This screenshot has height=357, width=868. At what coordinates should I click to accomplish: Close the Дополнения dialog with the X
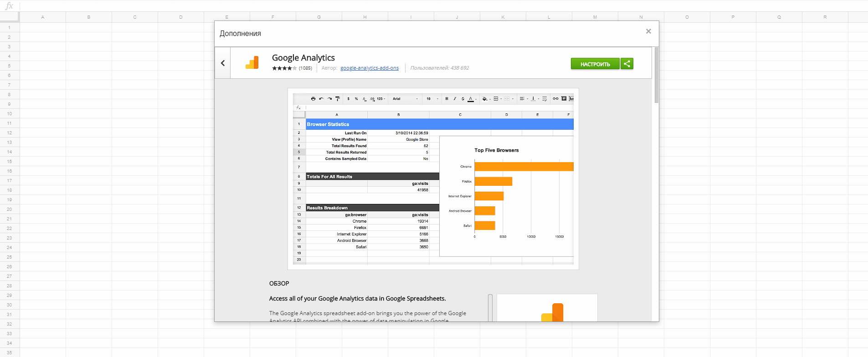click(648, 31)
